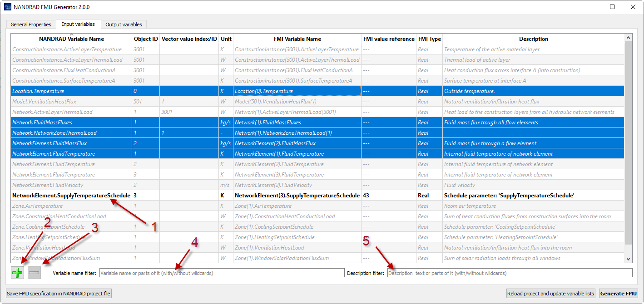
Task: Click Model(501).VentilationHeatFlux(1) FMI name cell
Action: [297, 102]
